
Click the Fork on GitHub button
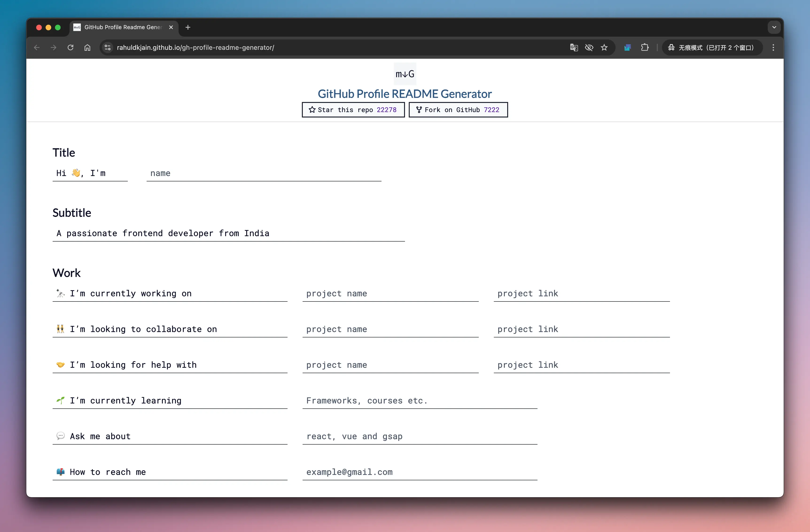click(458, 110)
